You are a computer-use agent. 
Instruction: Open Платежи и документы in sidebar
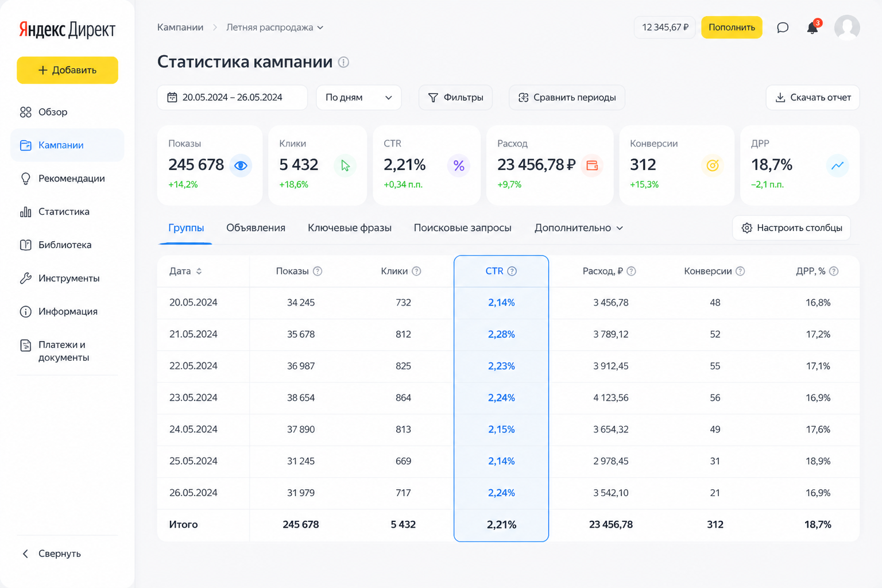67,351
